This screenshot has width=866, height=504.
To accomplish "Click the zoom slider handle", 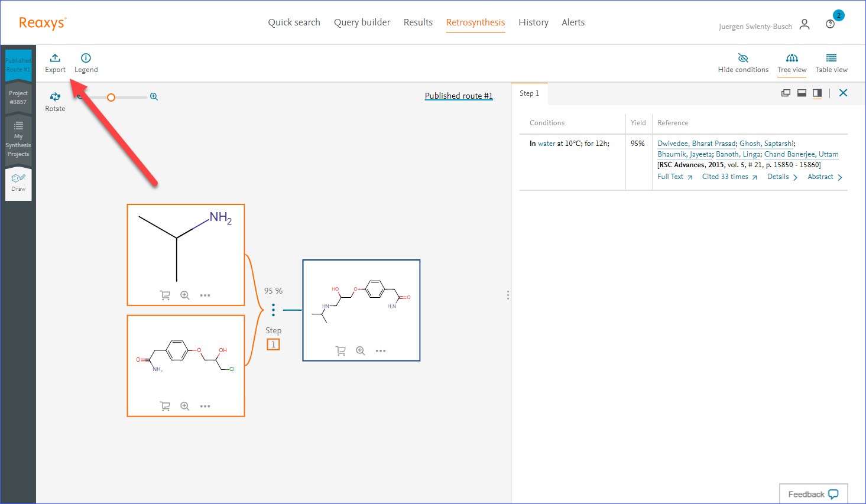I will tap(111, 97).
